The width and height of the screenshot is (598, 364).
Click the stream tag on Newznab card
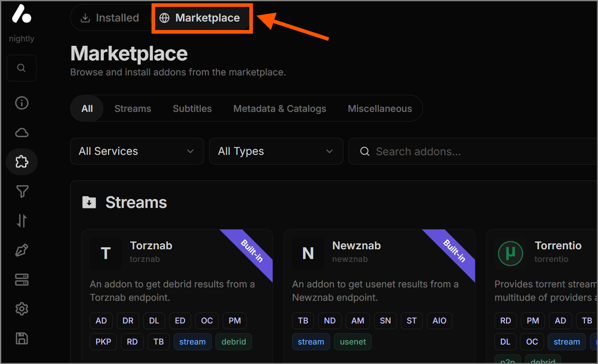311,342
